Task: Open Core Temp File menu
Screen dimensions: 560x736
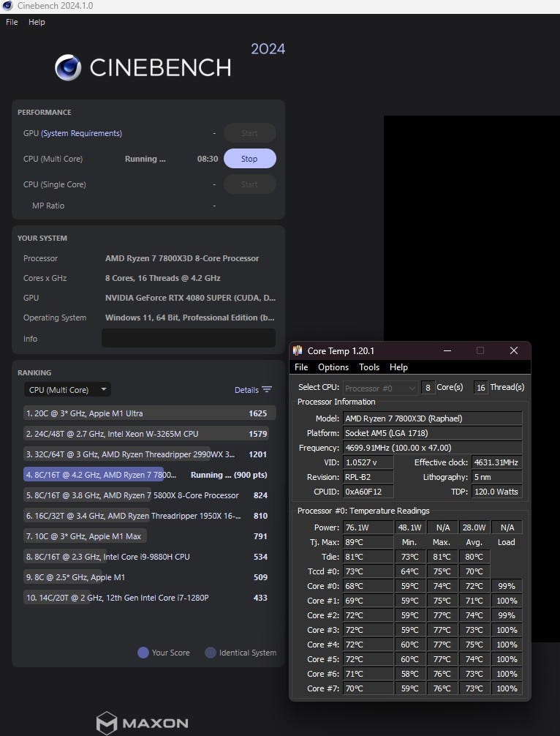Action: pos(301,367)
